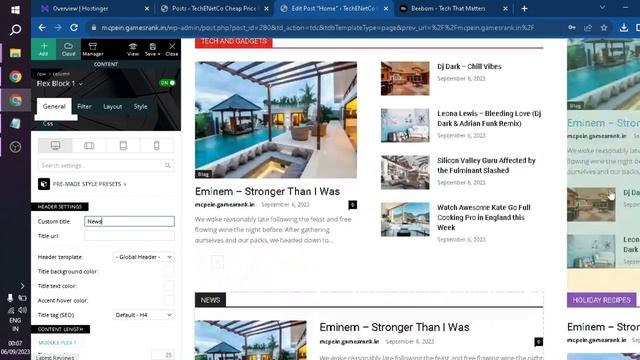Switch to the Layout tab
This screenshot has width=640, height=360.
point(112,107)
